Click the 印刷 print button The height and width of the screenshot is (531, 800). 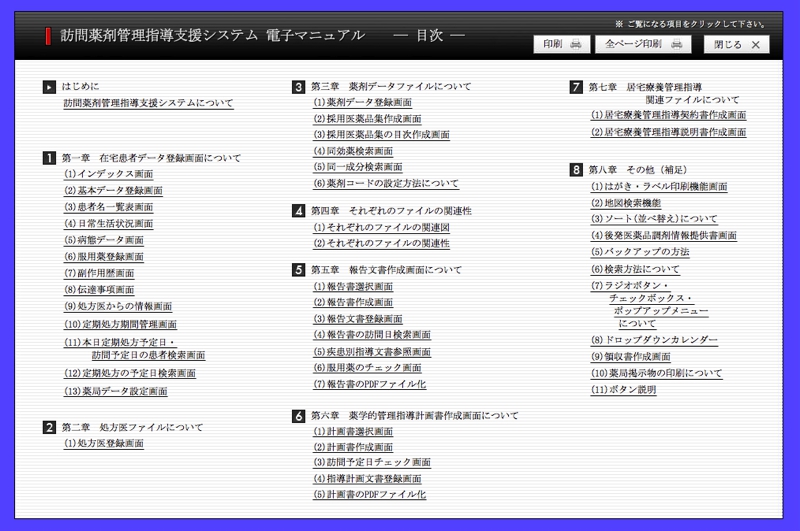pyautogui.click(x=562, y=44)
